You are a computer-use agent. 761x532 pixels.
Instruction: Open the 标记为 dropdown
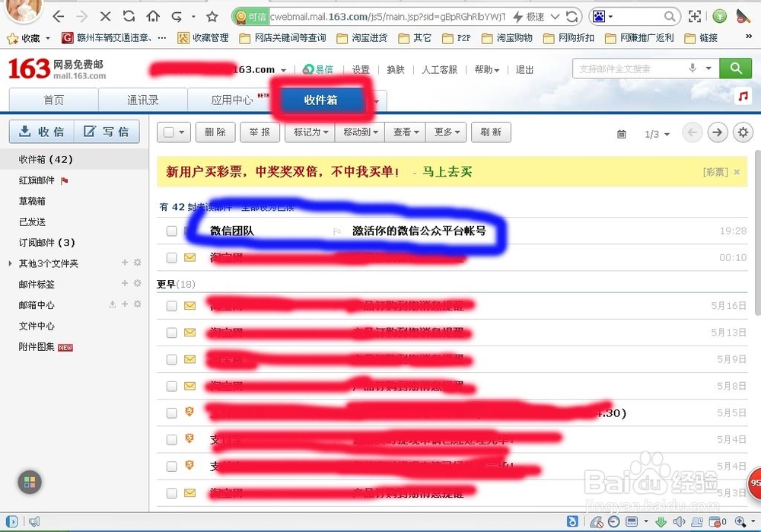[310, 132]
